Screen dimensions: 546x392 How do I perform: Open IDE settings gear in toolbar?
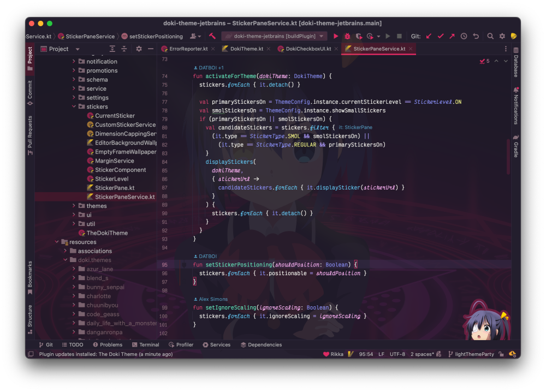(x=502, y=36)
